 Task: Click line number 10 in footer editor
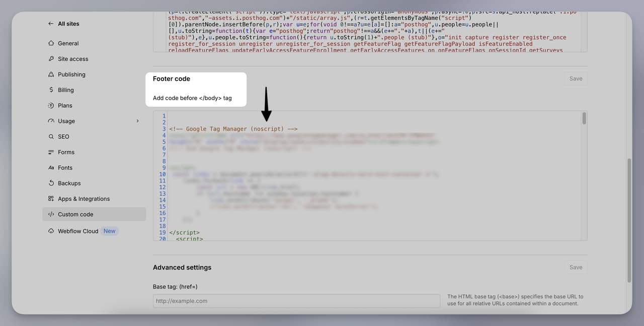click(163, 174)
